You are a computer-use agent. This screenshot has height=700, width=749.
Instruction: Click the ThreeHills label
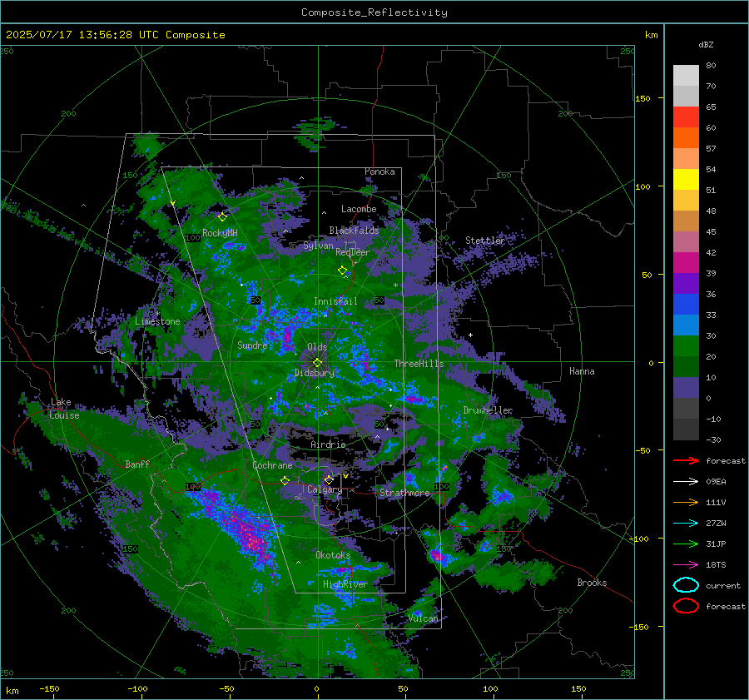click(419, 364)
